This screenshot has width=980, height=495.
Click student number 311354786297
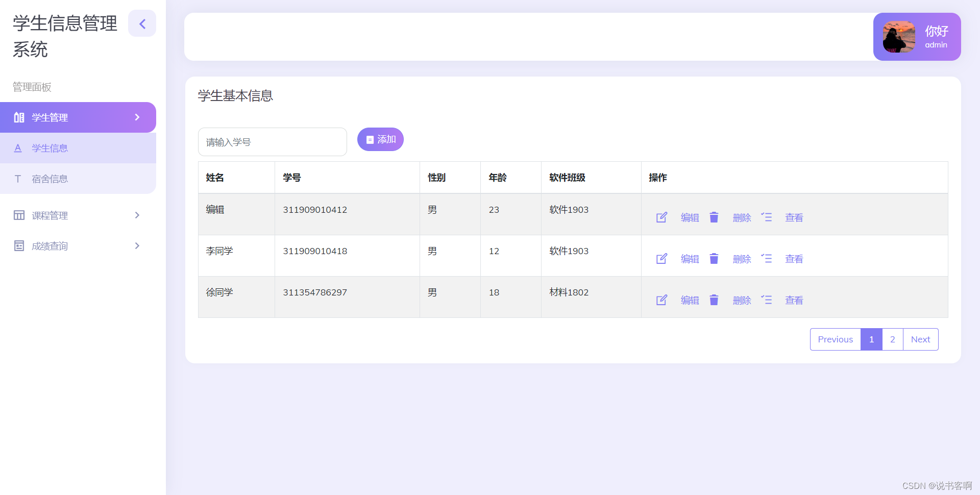(x=315, y=292)
